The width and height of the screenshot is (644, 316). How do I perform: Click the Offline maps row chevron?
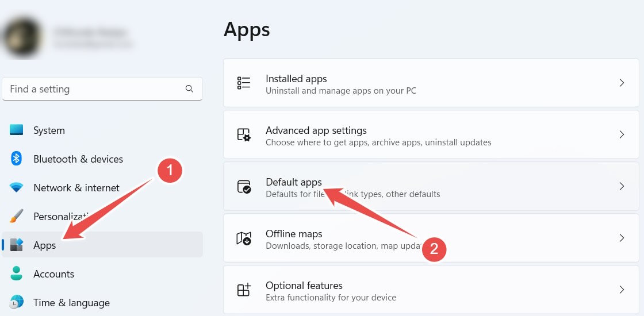point(622,238)
